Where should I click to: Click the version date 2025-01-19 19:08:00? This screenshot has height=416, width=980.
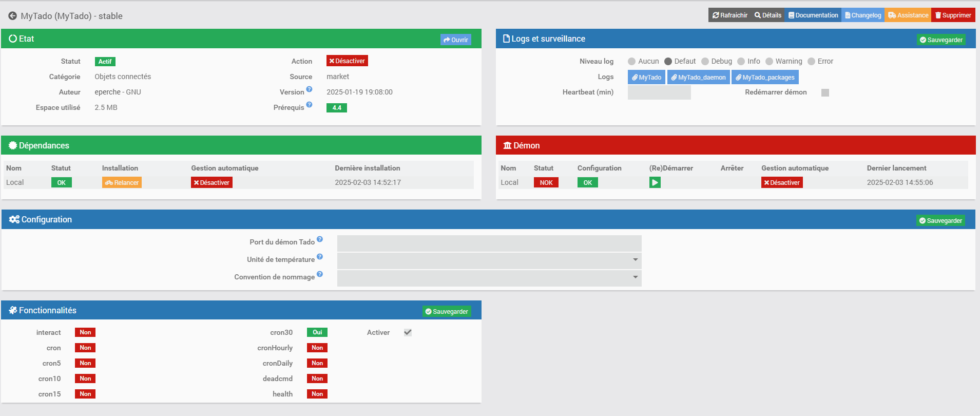click(359, 92)
